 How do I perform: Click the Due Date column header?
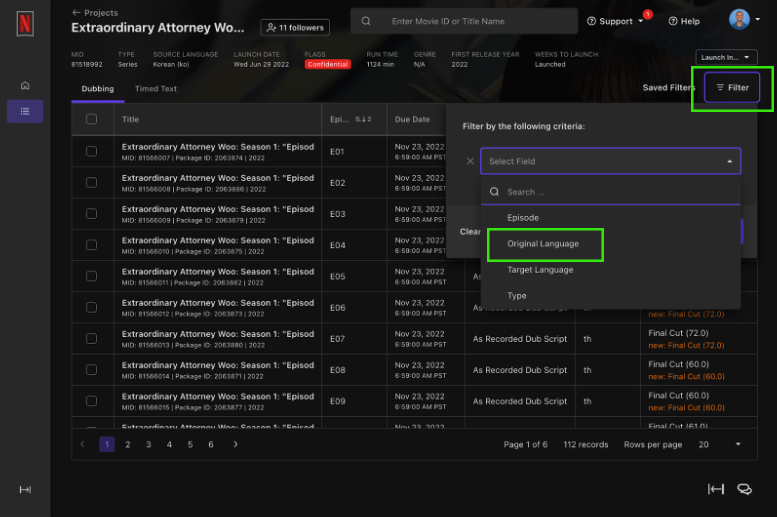[x=412, y=119]
